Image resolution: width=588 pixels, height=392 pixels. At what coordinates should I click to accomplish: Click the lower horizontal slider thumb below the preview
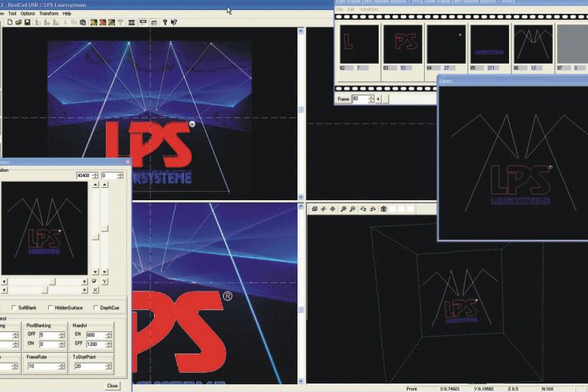44,290
